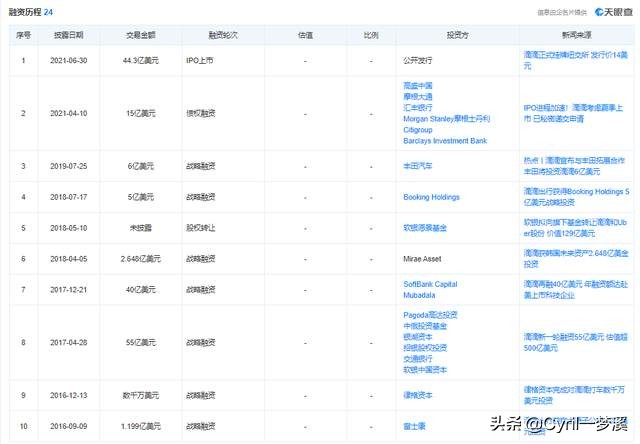The width and height of the screenshot is (640, 444).
Task: Open news link about 2.648亿美金 investment
Action: [x=576, y=259]
